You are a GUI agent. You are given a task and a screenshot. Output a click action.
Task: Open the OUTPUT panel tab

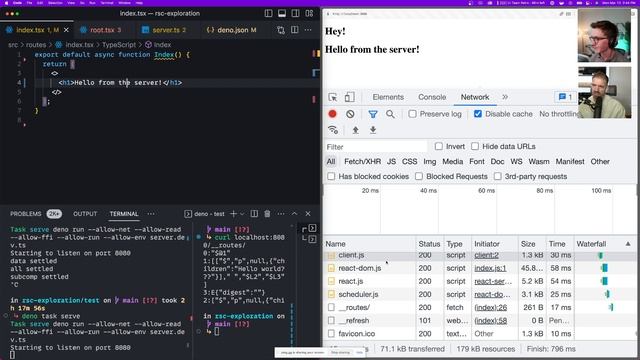coord(85,214)
